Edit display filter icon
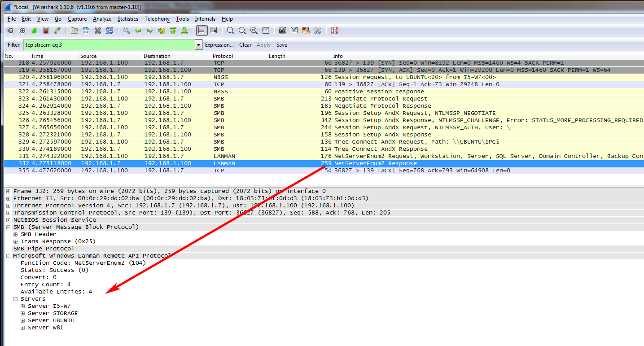 click(x=294, y=31)
